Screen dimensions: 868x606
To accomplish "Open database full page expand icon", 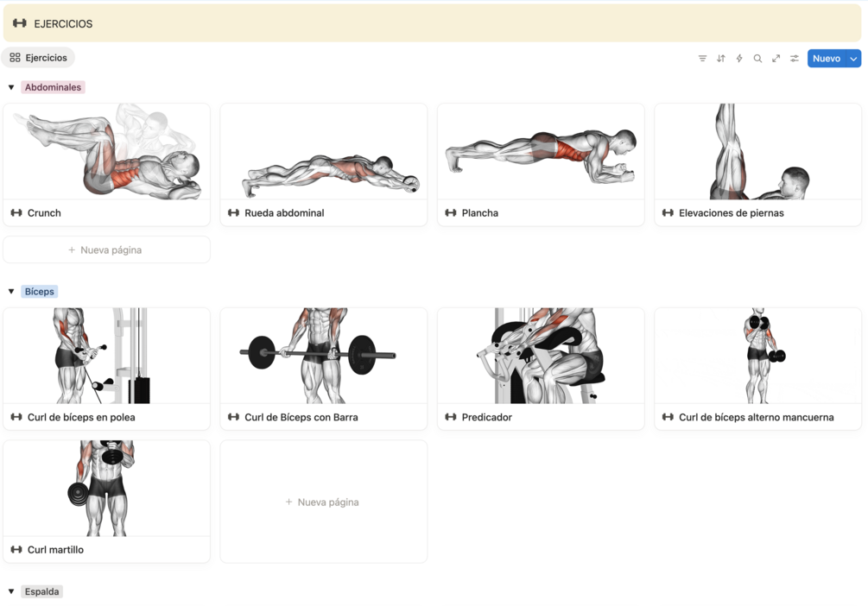I will click(776, 58).
